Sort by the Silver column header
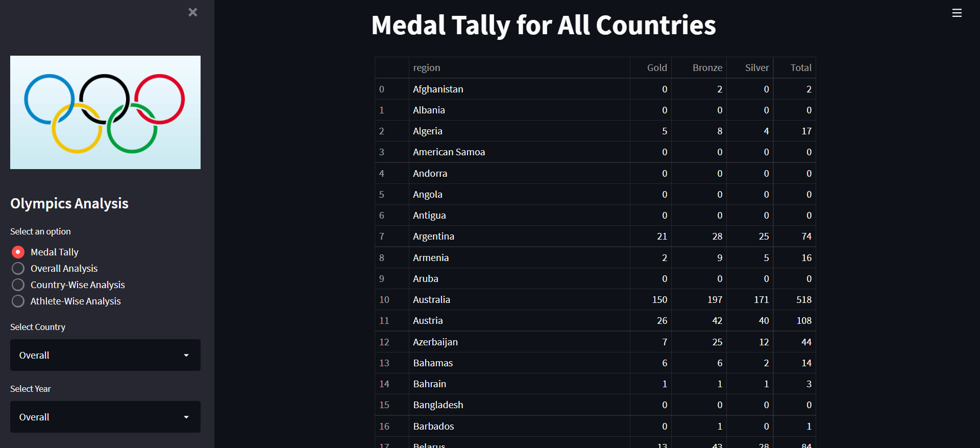Screen dimensions: 980x448 pos(756,67)
